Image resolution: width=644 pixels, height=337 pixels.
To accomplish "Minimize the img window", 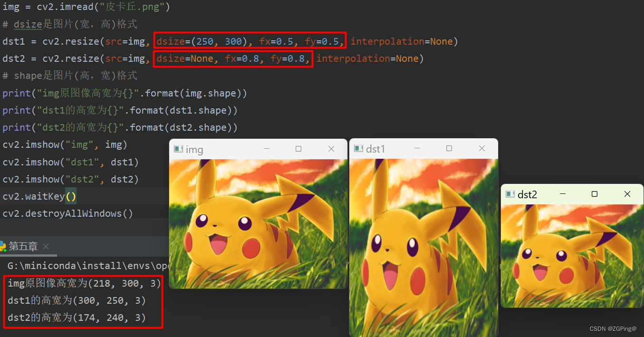I will (x=267, y=149).
